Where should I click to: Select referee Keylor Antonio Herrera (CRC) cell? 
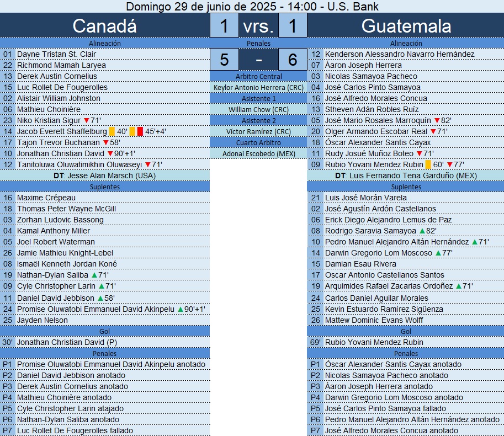[x=258, y=87]
